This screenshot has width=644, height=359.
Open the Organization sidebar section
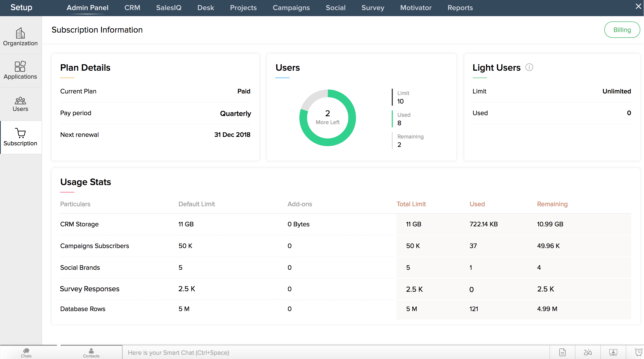pos(20,37)
